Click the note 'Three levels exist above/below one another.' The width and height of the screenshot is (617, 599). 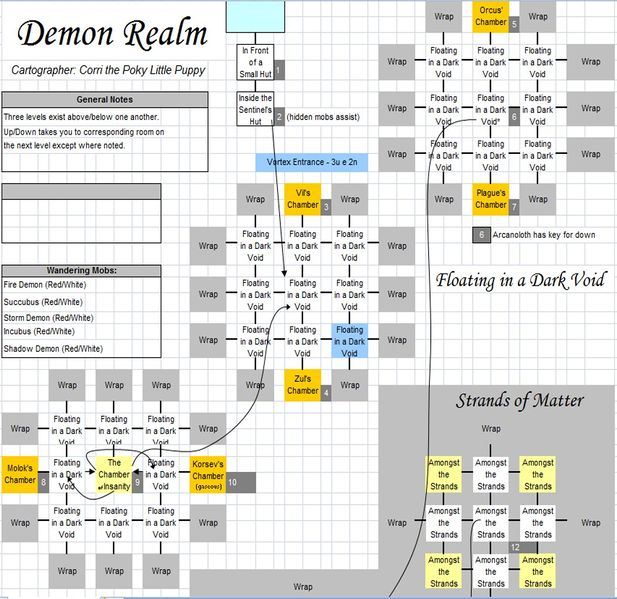[x=81, y=117]
